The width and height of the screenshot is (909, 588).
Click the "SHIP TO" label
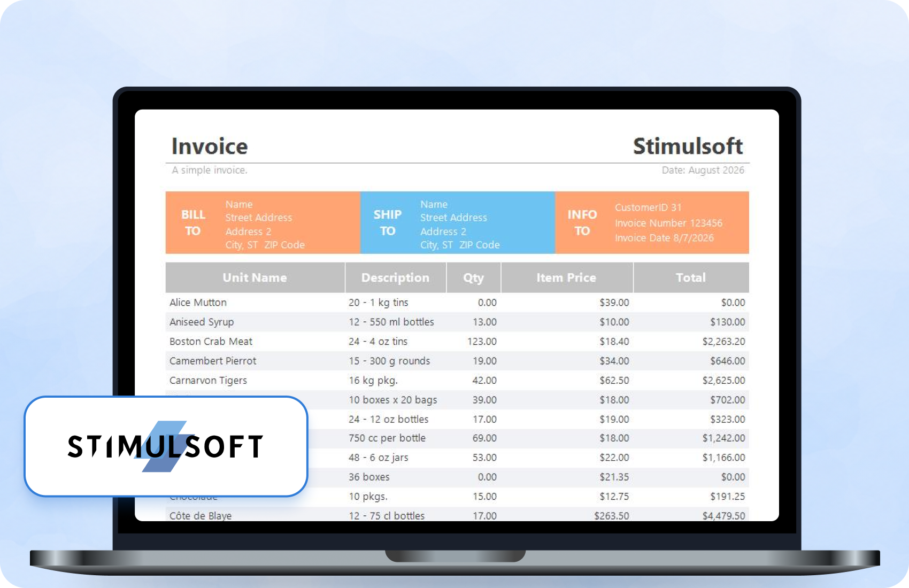point(388,222)
